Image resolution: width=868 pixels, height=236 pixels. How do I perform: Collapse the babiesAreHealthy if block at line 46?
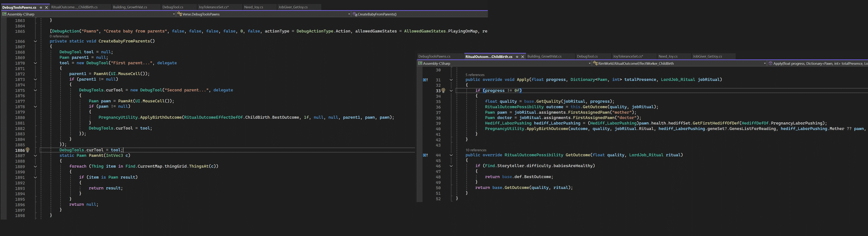451,166
